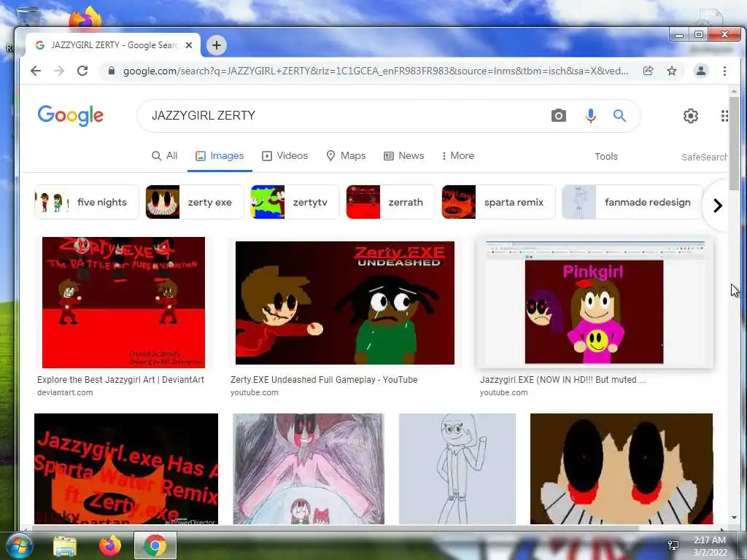Switch to the All results tab

164,156
